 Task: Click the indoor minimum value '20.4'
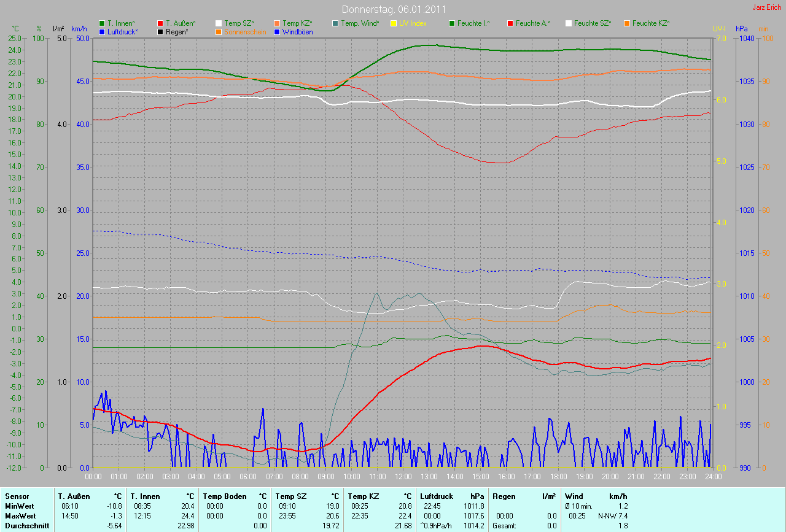(188, 506)
